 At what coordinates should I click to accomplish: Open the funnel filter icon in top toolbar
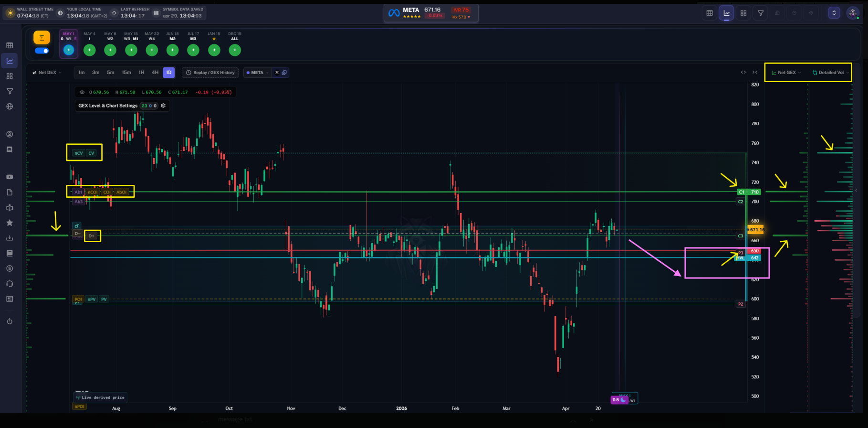760,13
